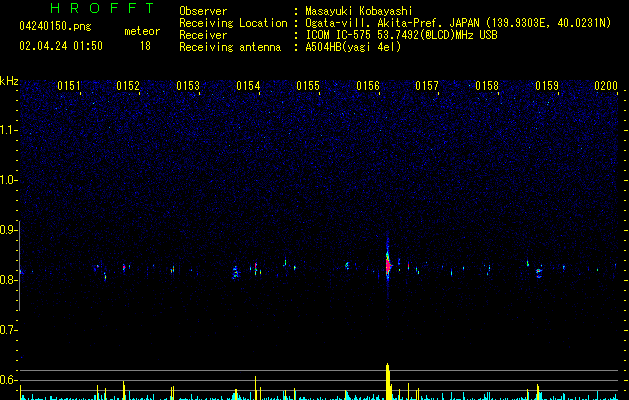Viewport: 629px width, 400px height.
Task: Click the 1.1 frequency axis label
Action: [8, 130]
